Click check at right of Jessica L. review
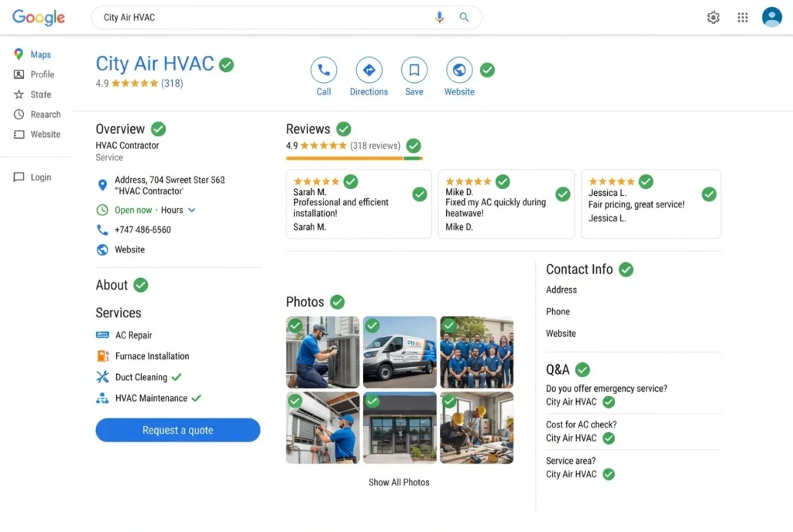 click(x=709, y=194)
